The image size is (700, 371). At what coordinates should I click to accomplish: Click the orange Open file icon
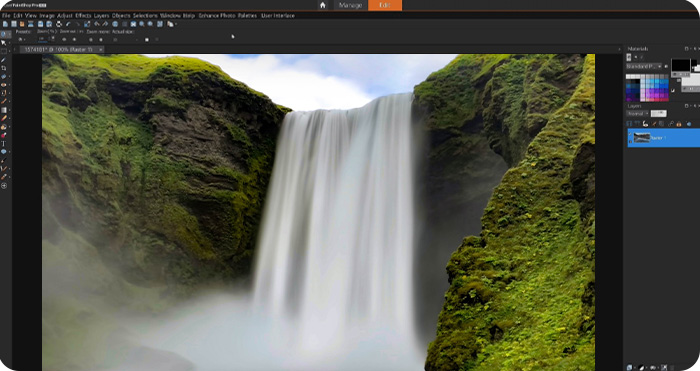[22, 24]
